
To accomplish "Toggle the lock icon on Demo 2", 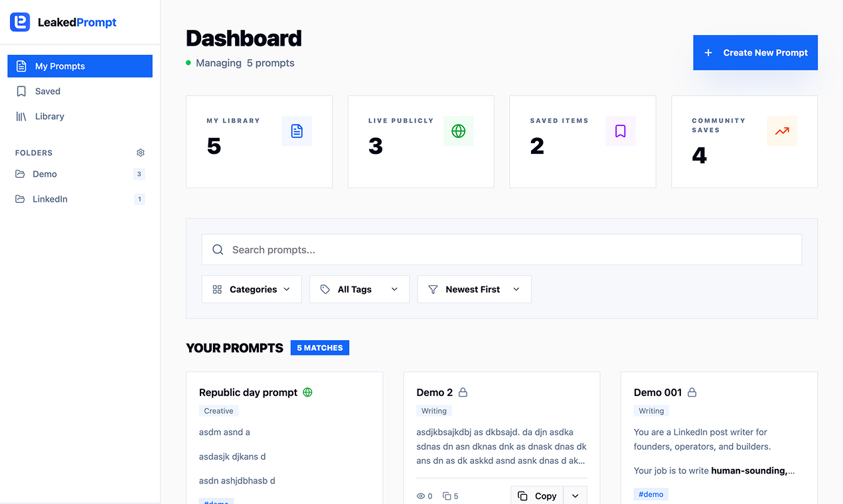I will coord(463,392).
